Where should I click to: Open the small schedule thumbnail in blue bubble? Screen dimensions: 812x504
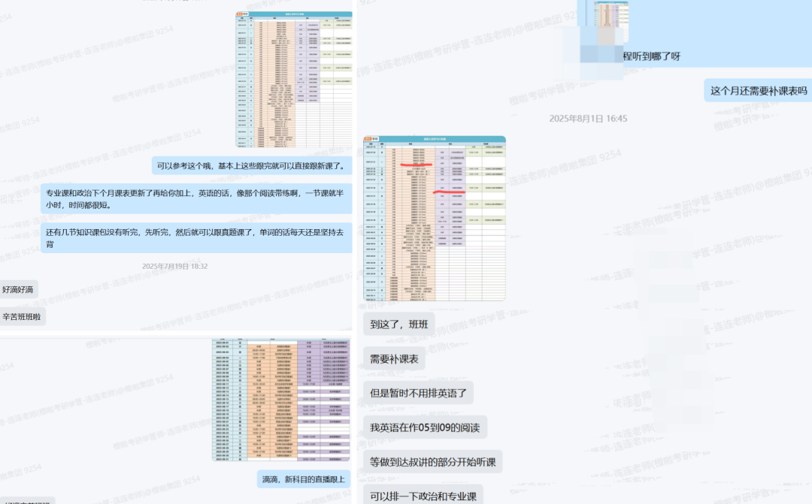[611, 22]
